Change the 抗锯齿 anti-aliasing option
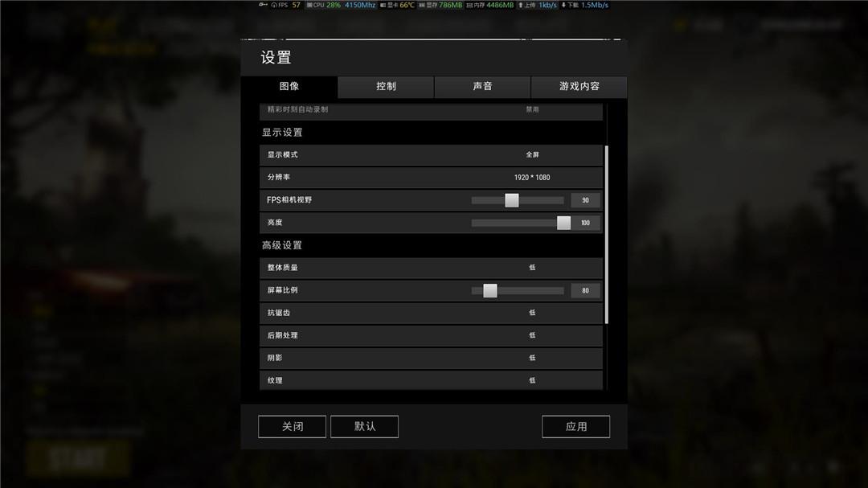This screenshot has height=488, width=868. [x=431, y=313]
